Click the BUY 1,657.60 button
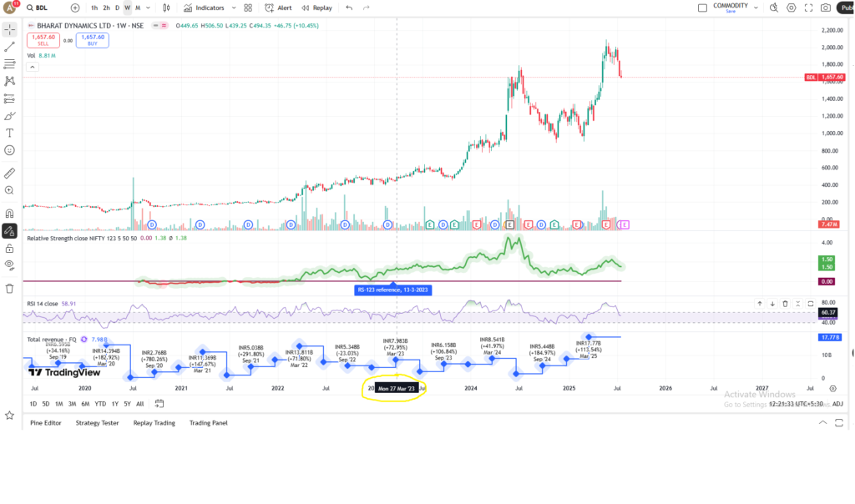Image resolution: width=855 pixels, height=504 pixels. click(x=92, y=40)
